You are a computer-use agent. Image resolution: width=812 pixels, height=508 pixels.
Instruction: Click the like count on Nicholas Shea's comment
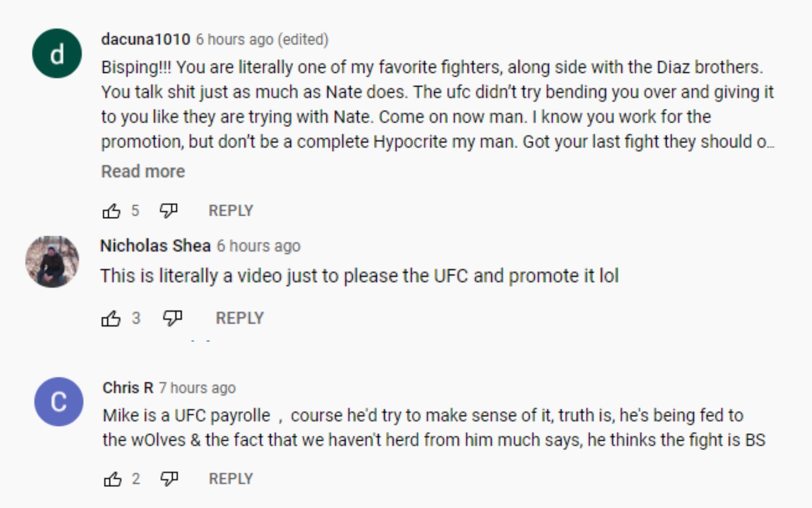[136, 318]
